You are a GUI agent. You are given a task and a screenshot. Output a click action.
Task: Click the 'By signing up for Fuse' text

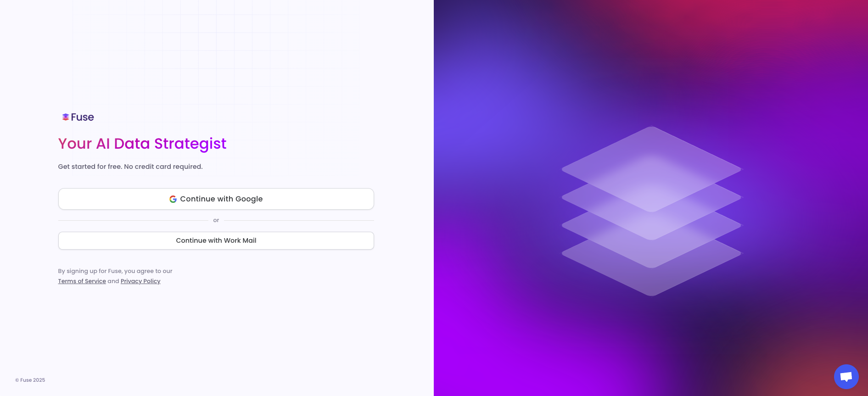115,271
